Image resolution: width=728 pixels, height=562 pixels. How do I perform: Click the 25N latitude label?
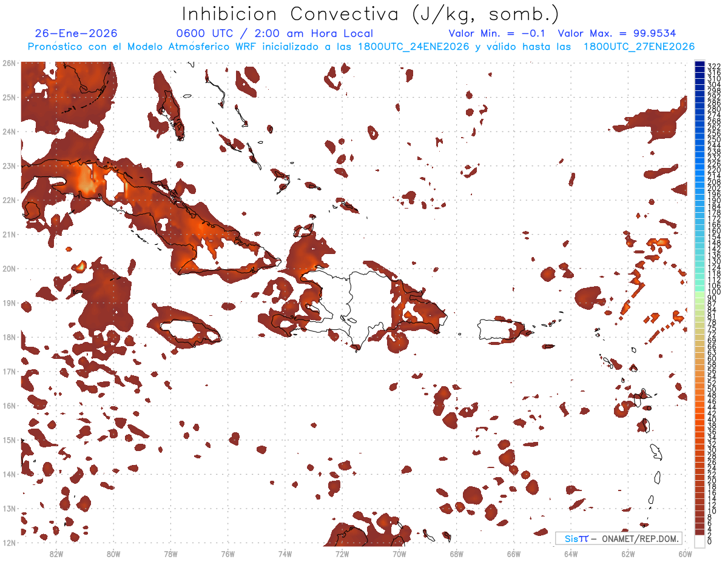tap(9, 97)
